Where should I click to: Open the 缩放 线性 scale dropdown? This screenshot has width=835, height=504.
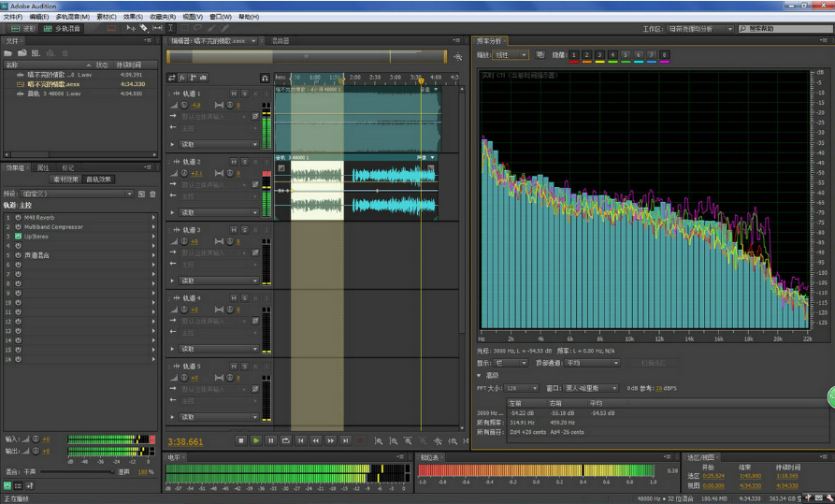pos(511,55)
